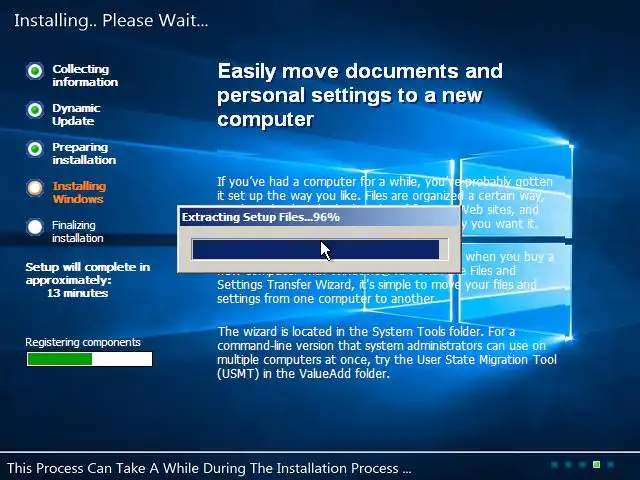Viewport: 640px width, 480px height.
Task: Click 'Installing.. Please Wait...' header text
Action: click(x=111, y=20)
